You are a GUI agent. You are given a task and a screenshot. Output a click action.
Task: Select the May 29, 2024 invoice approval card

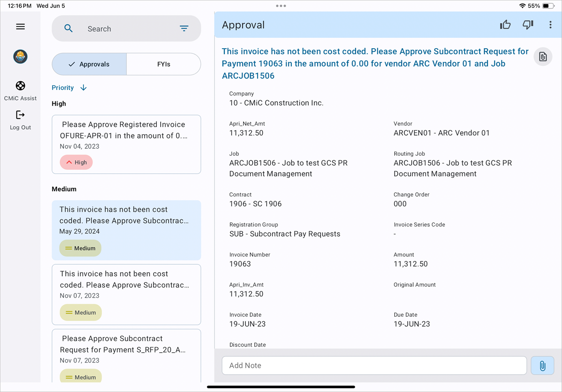[x=126, y=230]
